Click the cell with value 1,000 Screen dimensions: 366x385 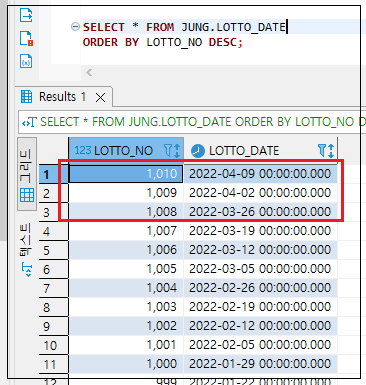[x=126, y=364]
